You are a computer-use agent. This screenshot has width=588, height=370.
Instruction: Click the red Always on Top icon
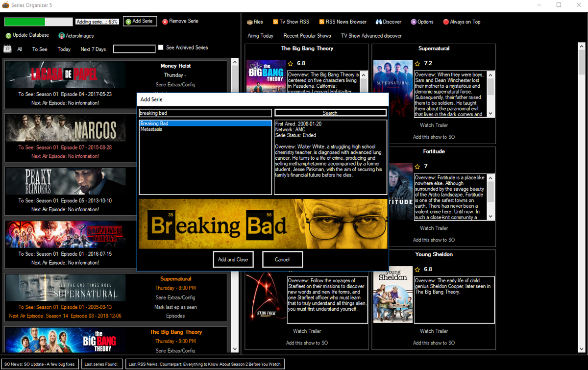pyautogui.click(x=446, y=22)
